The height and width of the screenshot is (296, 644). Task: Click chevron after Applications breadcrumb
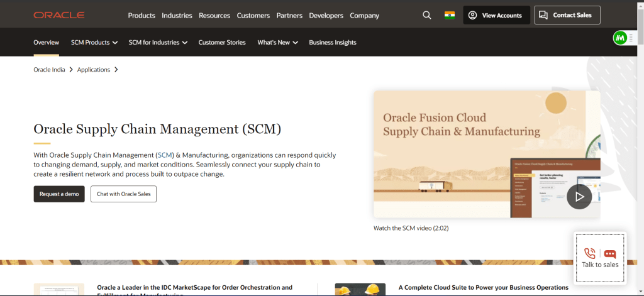(116, 70)
